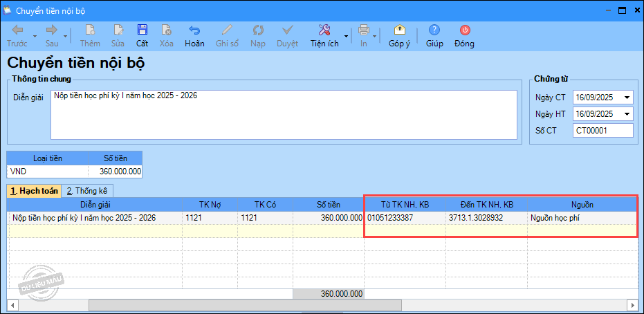Viewport: 644px width, 314px height.
Task: Click the Cất save icon
Action: click(142, 30)
